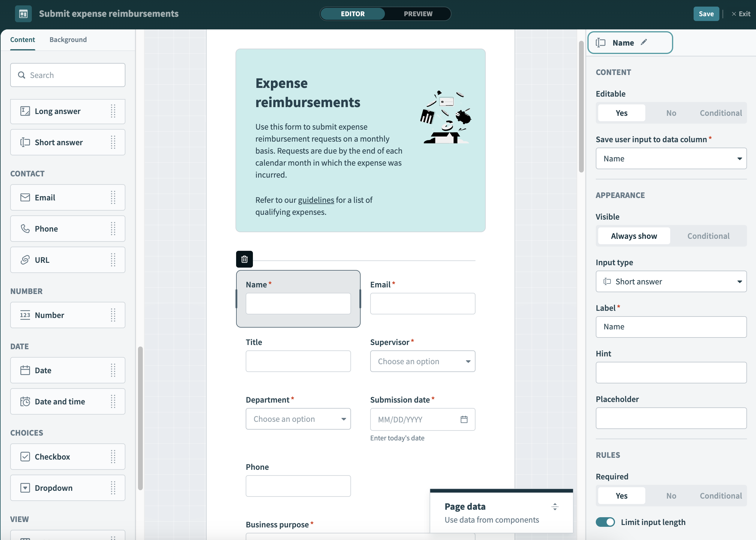Image resolution: width=756 pixels, height=540 pixels.
Task: Open the Input type dropdown
Action: point(671,282)
